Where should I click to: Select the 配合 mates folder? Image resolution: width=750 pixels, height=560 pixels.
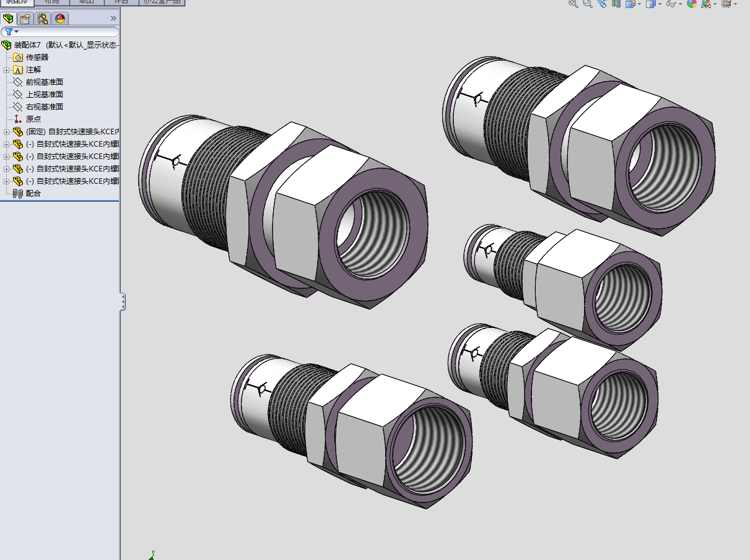pyautogui.click(x=27, y=194)
